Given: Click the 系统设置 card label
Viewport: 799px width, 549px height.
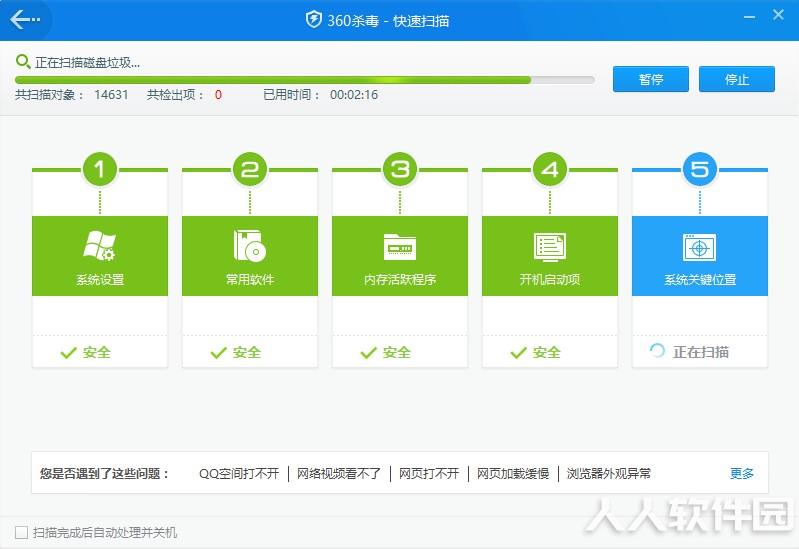Looking at the screenshot, I should 100,279.
